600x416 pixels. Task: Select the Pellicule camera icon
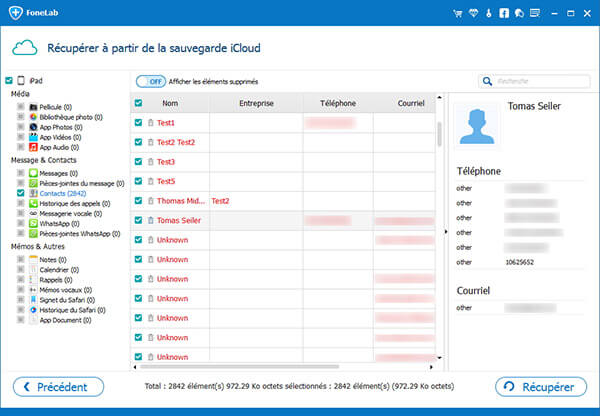[x=33, y=107]
